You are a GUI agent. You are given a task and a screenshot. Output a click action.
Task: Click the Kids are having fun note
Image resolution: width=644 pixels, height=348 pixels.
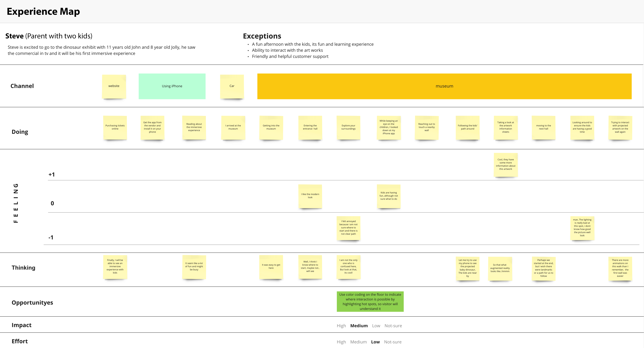click(x=388, y=196)
